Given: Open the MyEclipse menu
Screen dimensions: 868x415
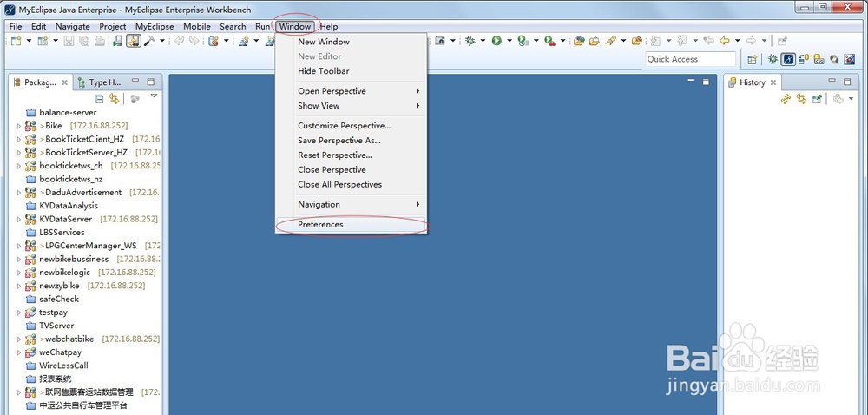Looking at the screenshot, I should click(x=155, y=26).
